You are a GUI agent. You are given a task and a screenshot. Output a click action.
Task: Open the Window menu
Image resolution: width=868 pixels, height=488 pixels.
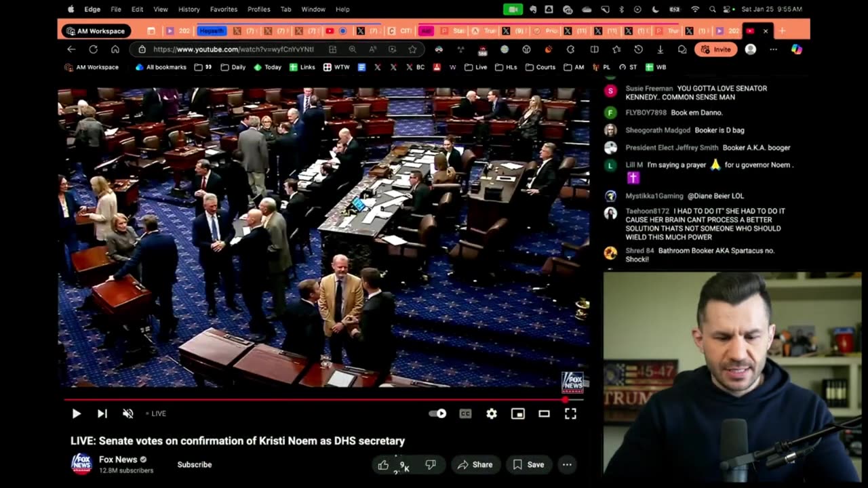313,9
